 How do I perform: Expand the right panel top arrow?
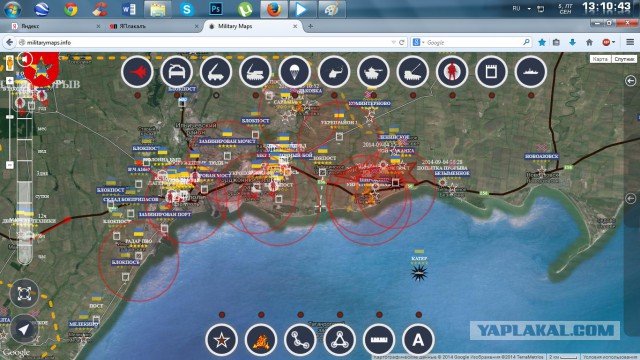631,81
